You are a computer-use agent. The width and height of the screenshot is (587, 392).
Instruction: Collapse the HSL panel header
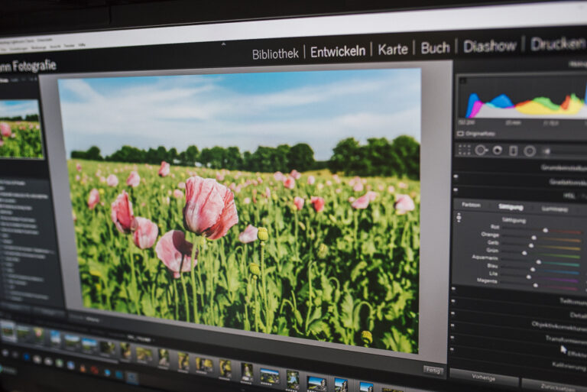point(569,196)
